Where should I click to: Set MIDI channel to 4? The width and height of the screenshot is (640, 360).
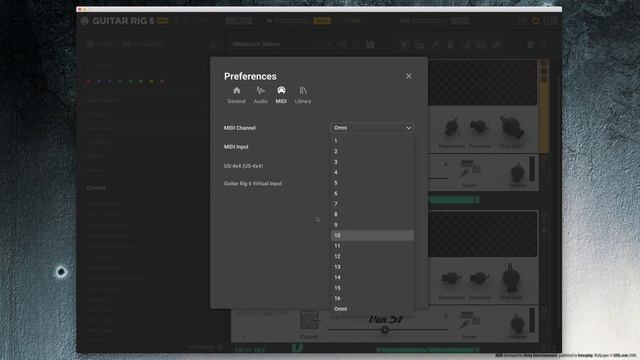coord(372,172)
